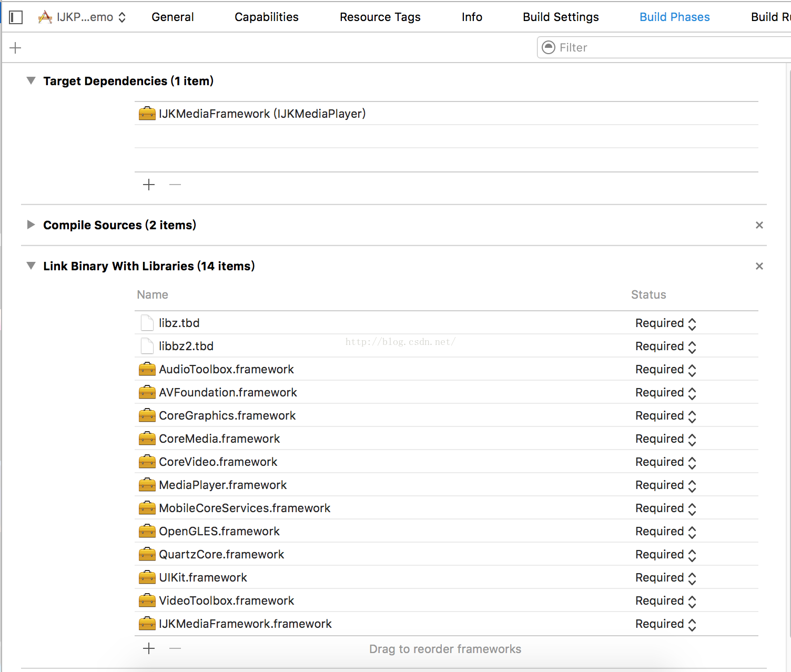This screenshot has width=791, height=672.
Task: Click the MobileCoreServices.framework toolbox icon
Action: pos(147,508)
